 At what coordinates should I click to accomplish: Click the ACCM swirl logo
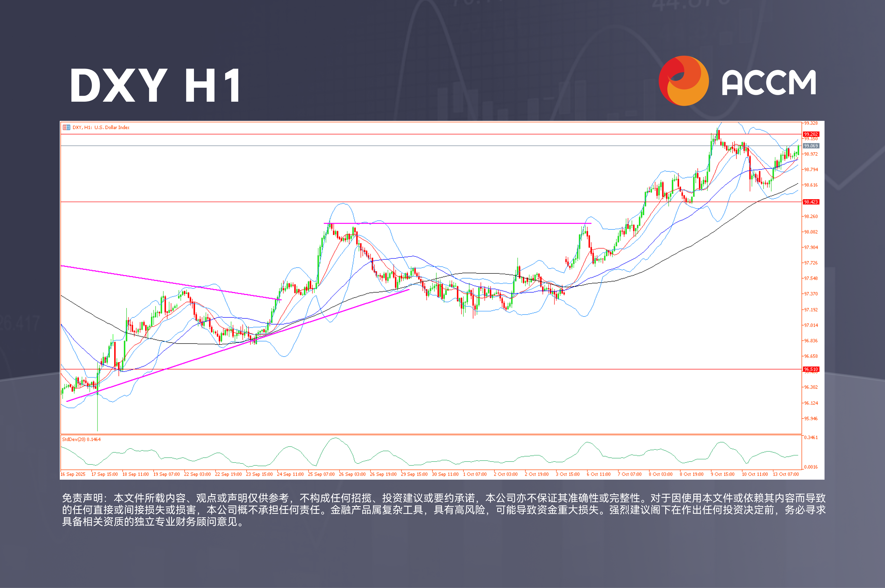[683, 81]
